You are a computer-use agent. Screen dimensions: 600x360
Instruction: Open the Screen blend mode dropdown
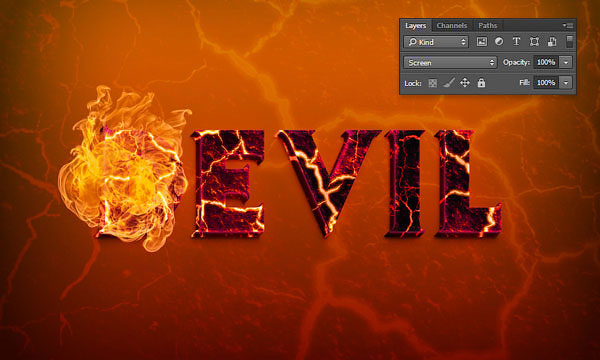tap(450, 62)
